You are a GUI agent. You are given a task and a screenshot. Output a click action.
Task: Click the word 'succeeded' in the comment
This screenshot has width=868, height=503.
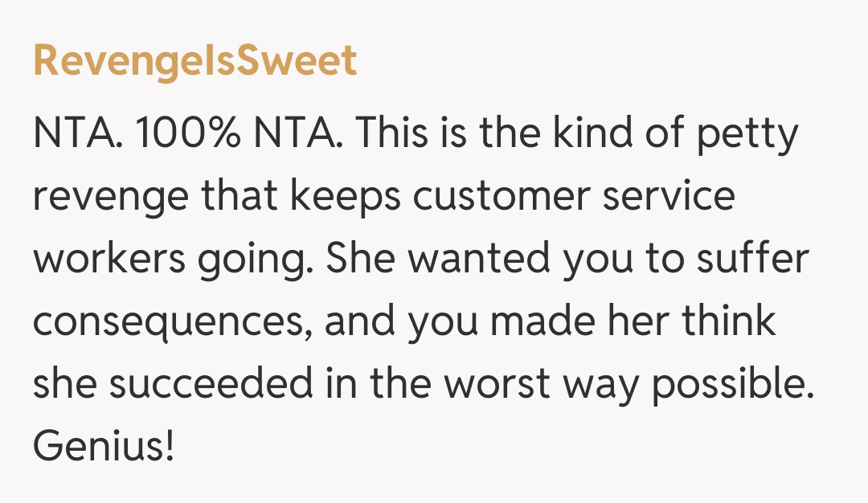[x=210, y=382]
